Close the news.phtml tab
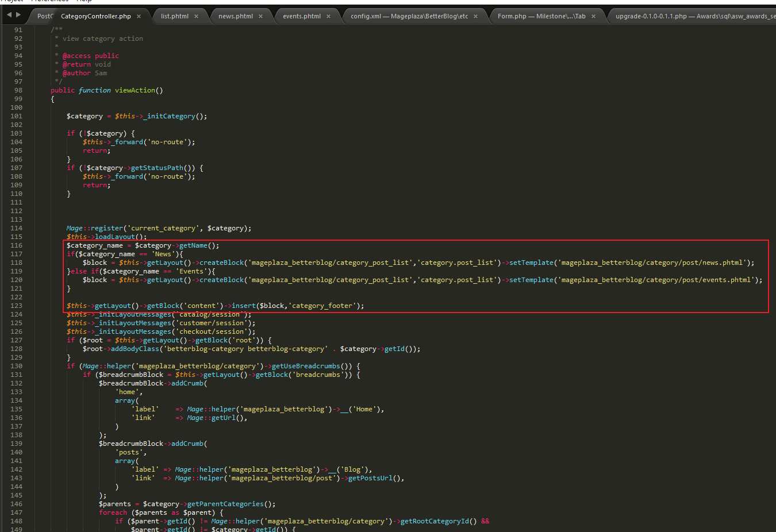The width and height of the screenshot is (776, 532). pyautogui.click(x=260, y=17)
